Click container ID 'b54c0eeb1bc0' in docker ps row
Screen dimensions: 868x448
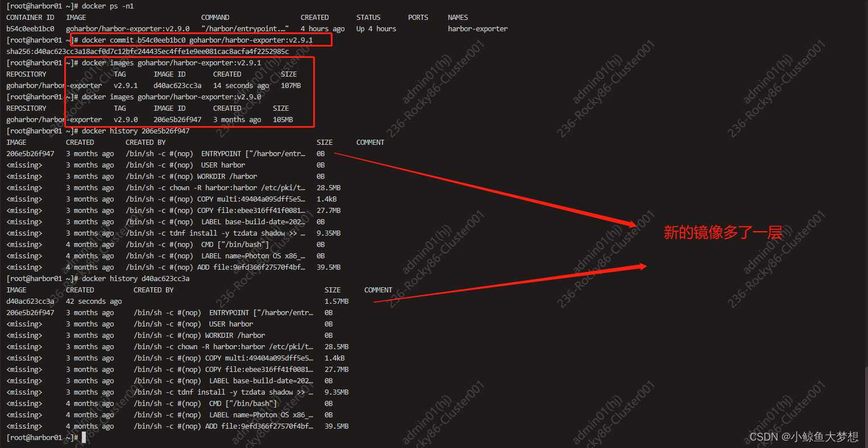[30, 29]
